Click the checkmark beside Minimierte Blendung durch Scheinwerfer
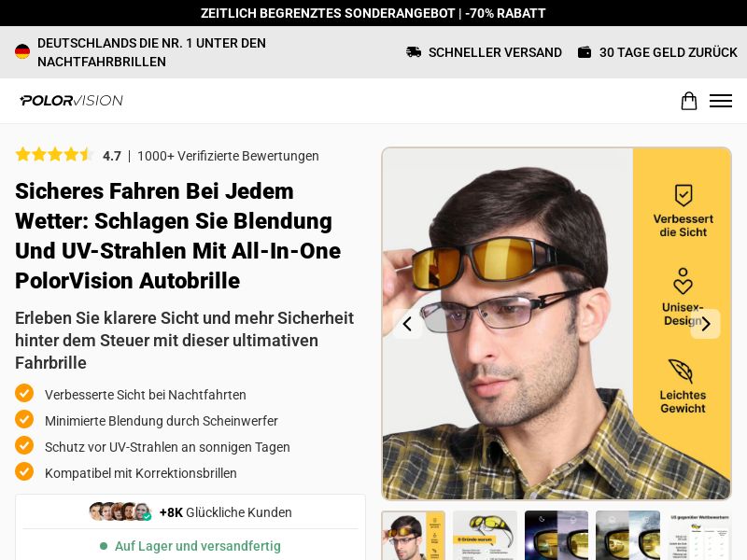This screenshot has width=747, height=560. tap(24, 419)
